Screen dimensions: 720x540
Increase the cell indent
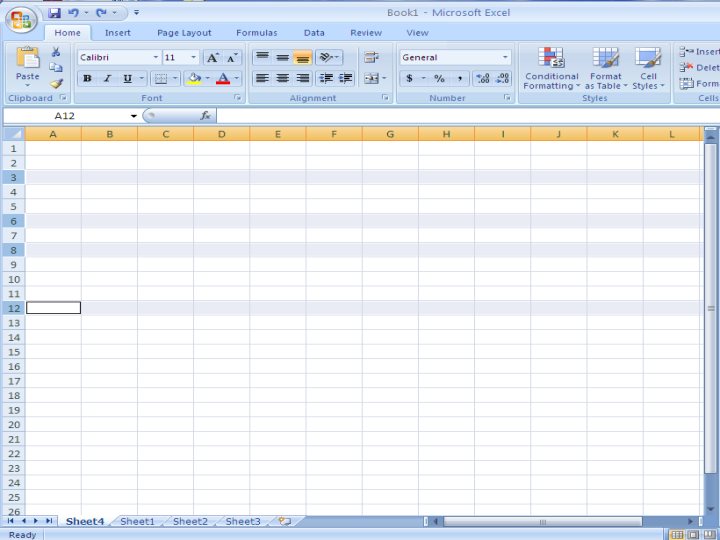[345, 78]
